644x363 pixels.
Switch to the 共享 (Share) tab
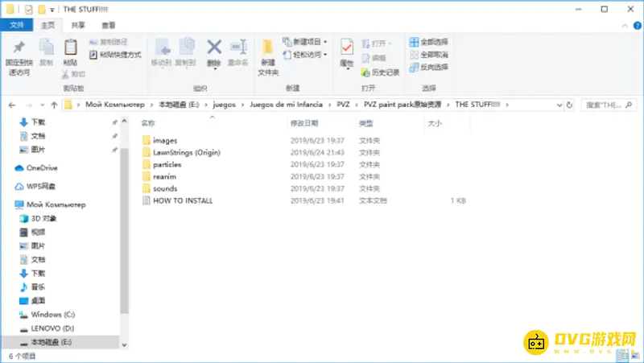click(78, 26)
